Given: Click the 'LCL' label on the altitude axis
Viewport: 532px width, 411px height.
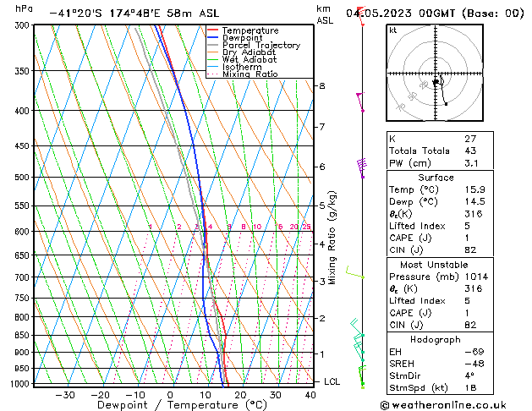Looking at the screenshot, I should [332, 382].
